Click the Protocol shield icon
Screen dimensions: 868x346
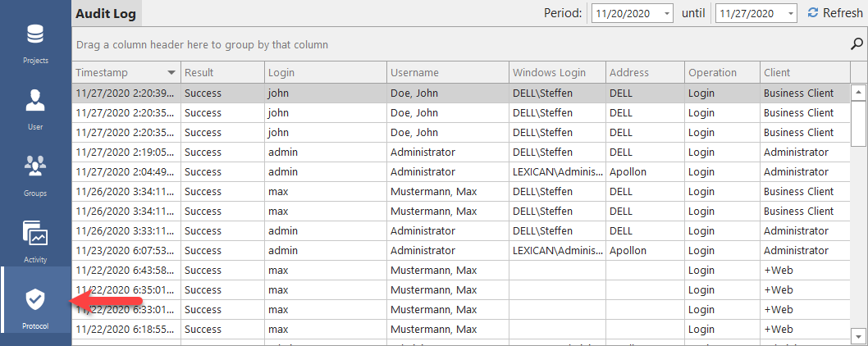coord(35,303)
